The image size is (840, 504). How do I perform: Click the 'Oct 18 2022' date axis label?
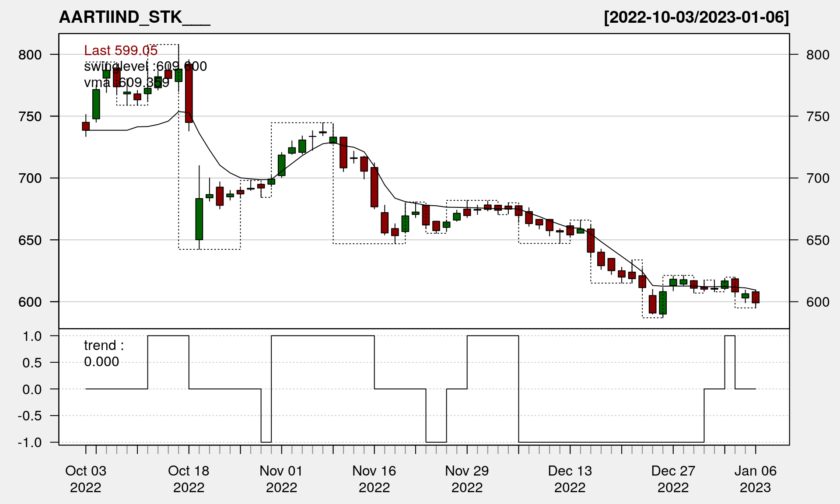click(x=189, y=479)
